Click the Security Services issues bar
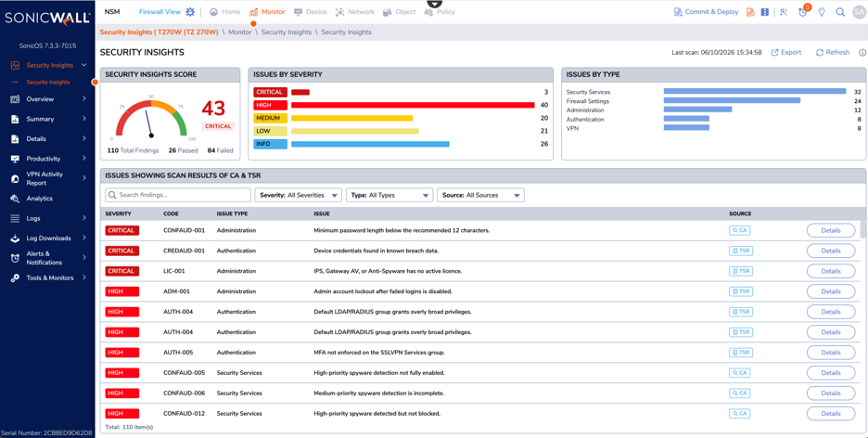Screen dimensions: 868x438 point(755,91)
